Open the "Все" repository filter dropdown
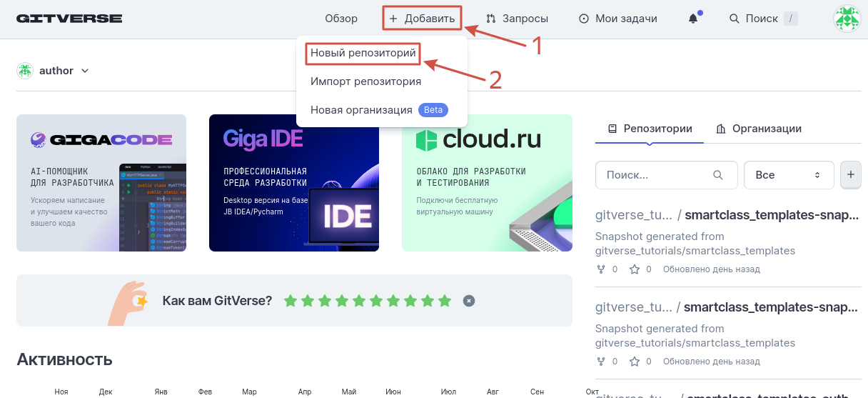Image resolution: width=868 pixels, height=398 pixels. click(788, 175)
